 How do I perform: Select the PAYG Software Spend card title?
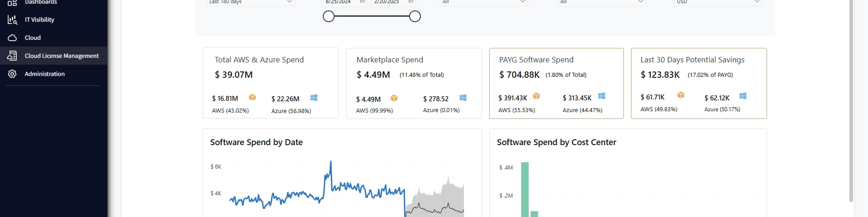coord(536,60)
